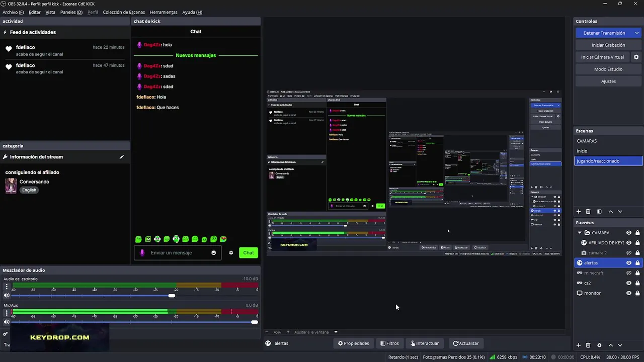644x362 pixels.
Task: Zoom out preview with minus icon
Action: click(267, 332)
